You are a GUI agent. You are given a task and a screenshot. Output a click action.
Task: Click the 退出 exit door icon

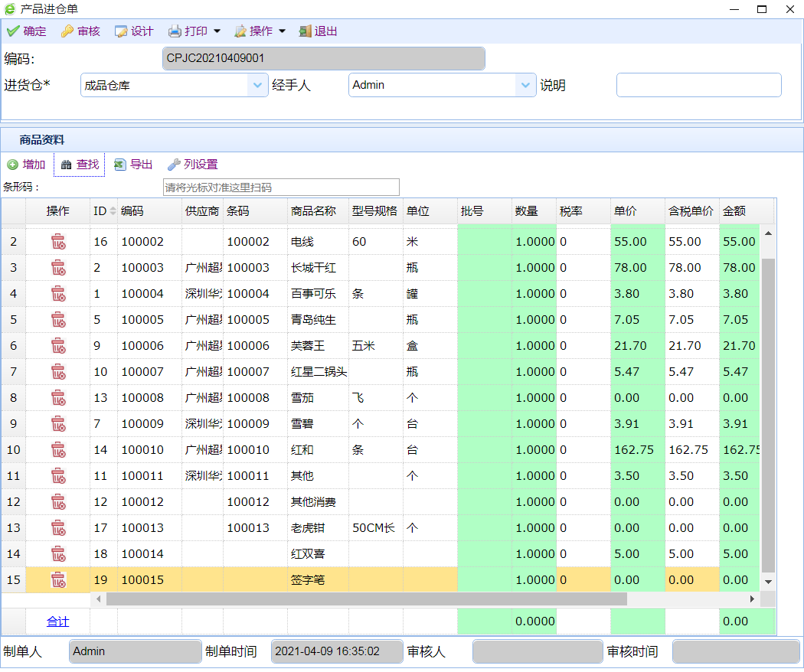click(x=305, y=31)
